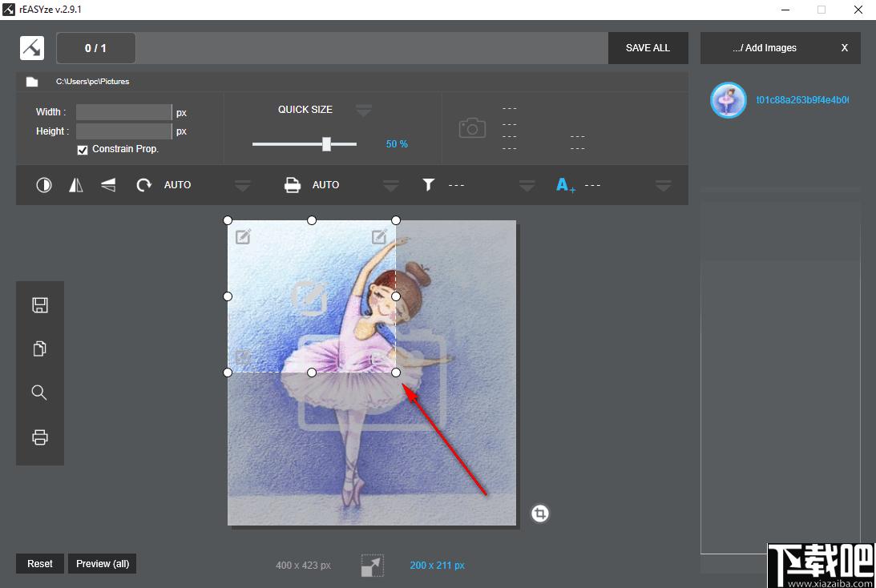Click the printer DPI icon in toolbar
The height and width of the screenshot is (588, 876).
click(x=293, y=185)
